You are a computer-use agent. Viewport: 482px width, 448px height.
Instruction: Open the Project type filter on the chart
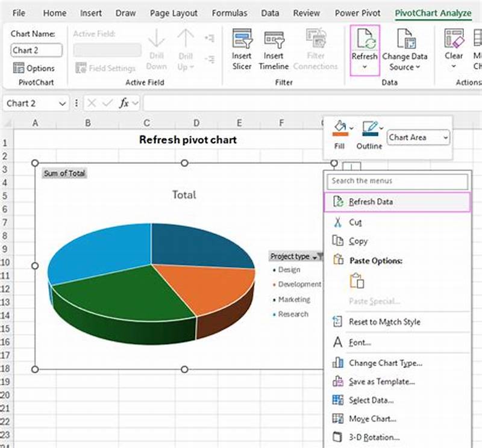(x=318, y=256)
